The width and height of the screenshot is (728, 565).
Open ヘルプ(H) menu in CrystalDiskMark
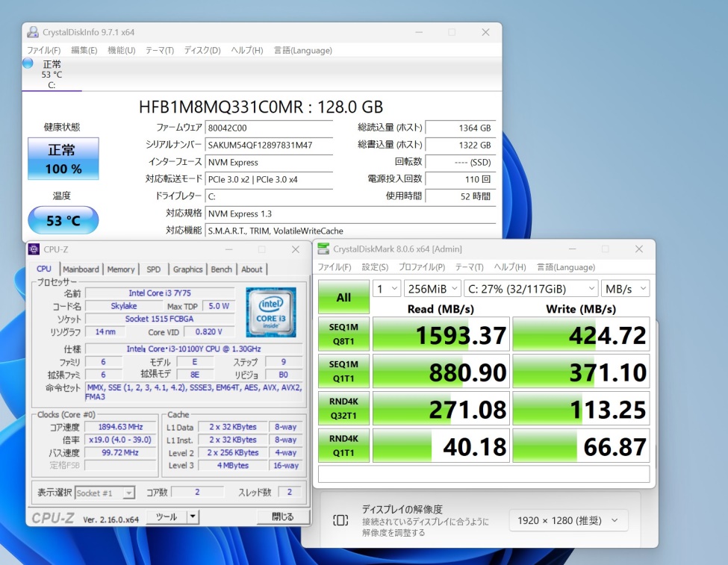pyautogui.click(x=510, y=267)
